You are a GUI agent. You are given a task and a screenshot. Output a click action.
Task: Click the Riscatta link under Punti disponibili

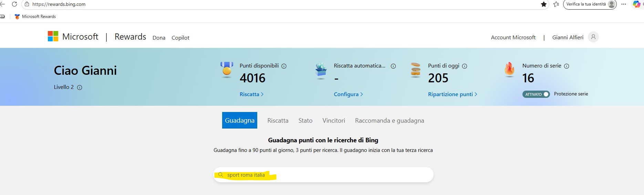(251, 94)
